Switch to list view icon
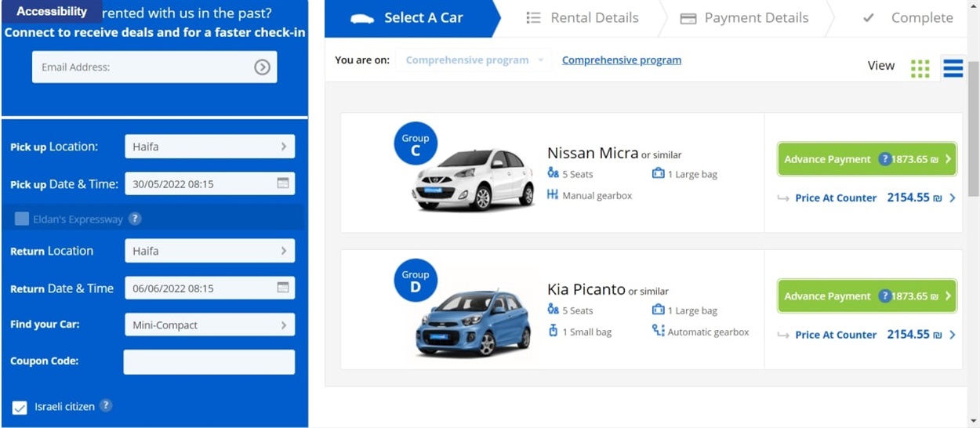 coord(953,68)
